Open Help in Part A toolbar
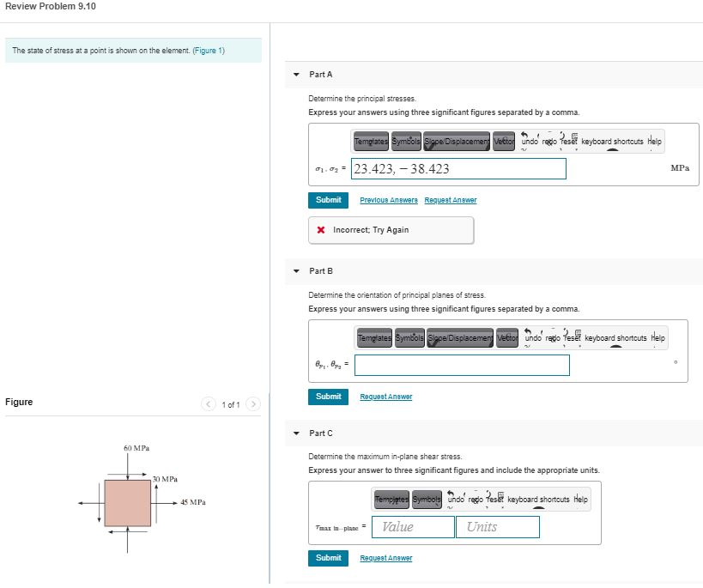Screen dimensions: 703x588 coord(655,142)
